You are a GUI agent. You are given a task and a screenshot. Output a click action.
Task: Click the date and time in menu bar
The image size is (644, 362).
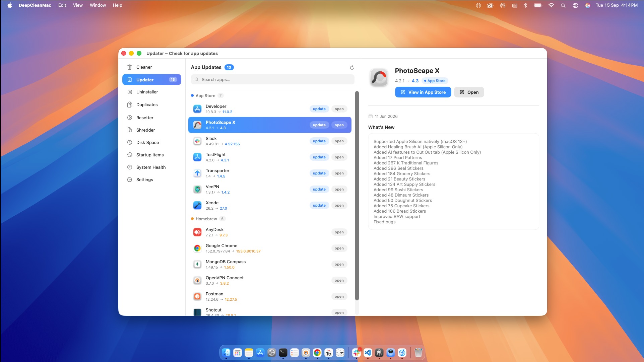tap(617, 5)
